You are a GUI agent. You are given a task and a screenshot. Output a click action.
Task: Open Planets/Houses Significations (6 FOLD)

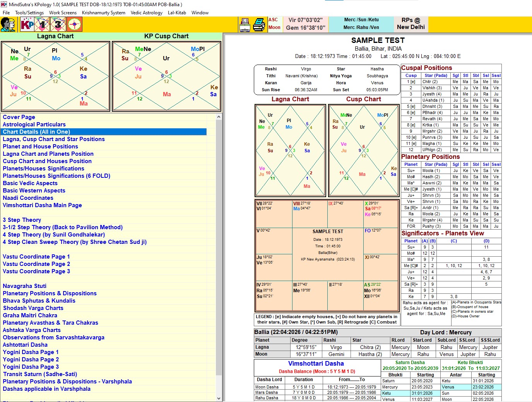[56, 176]
